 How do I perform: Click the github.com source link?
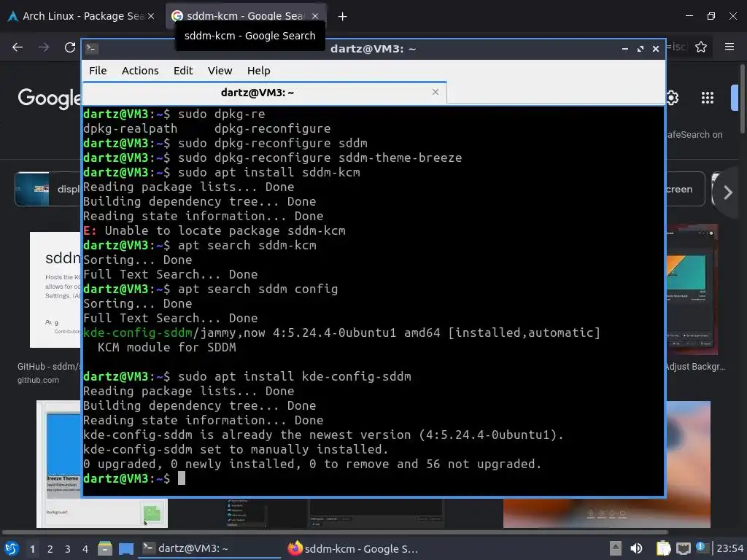pyautogui.click(x=38, y=380)
